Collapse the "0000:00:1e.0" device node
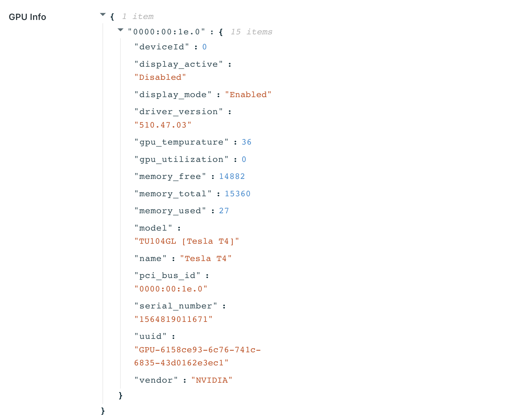 pos(120,30)
